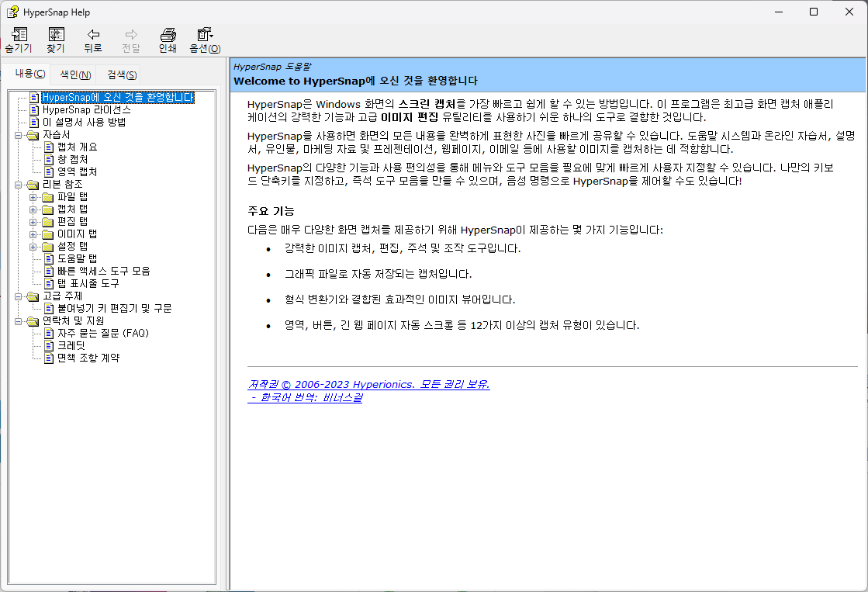868x592 pixels.
Task: Click HyperSnap Help title bar icon
Action: tap(12, 12)
